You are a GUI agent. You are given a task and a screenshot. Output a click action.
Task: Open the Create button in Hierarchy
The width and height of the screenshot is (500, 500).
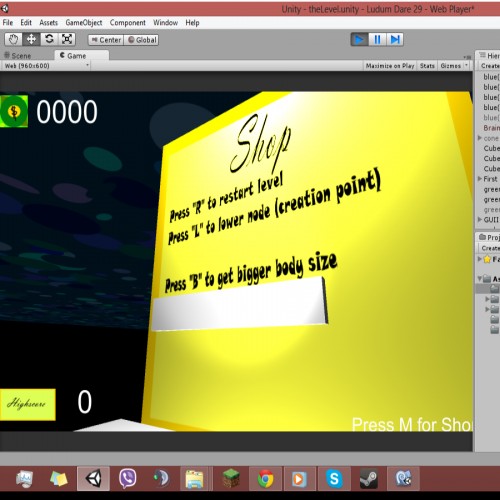pyautogui.click(x=490, y=66)
